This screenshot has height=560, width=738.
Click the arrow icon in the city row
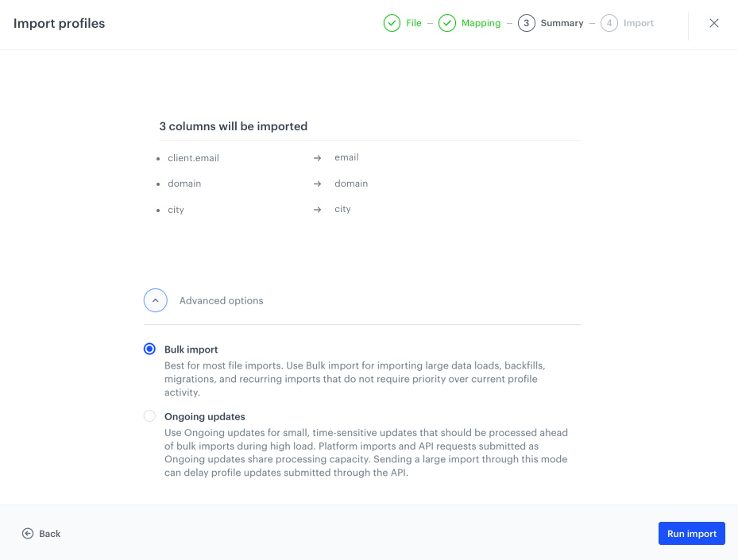coord(317,210)
